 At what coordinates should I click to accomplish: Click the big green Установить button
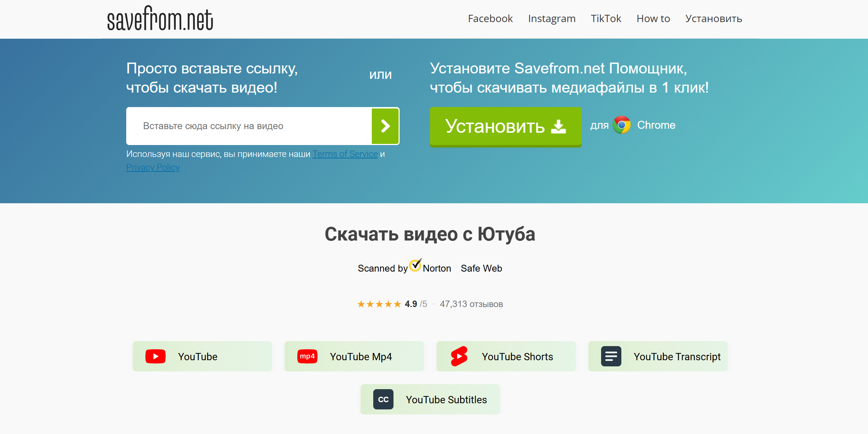click(x=506, y=127)
